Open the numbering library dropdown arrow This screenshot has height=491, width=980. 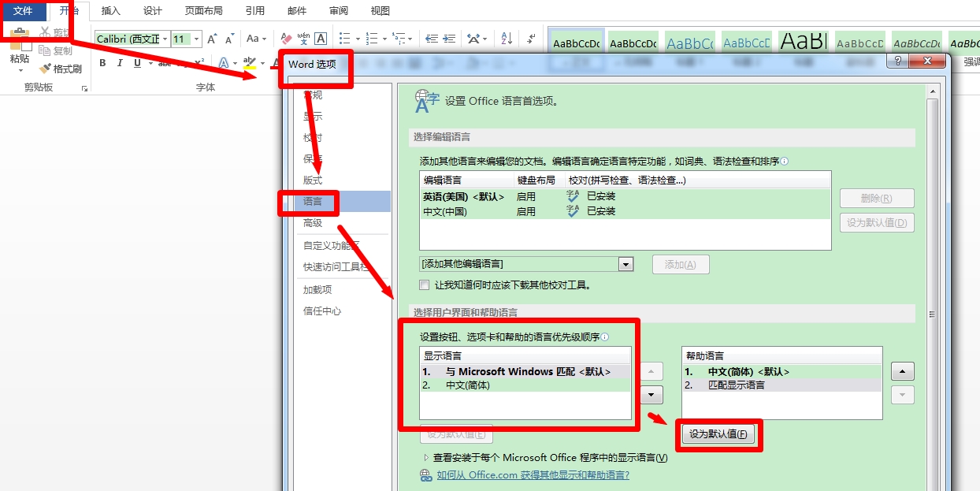[x=384, y=39]
